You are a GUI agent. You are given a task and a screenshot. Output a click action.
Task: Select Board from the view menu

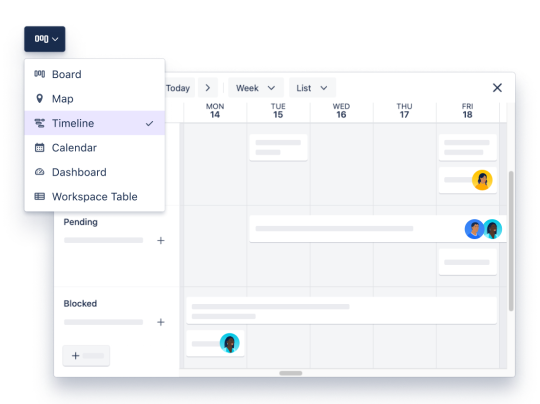click(94, 74)
